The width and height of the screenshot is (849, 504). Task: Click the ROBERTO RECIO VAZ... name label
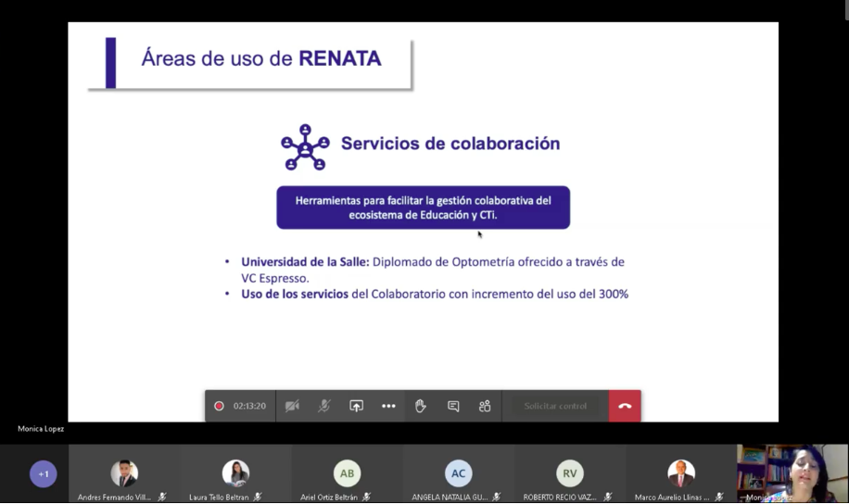click(560, 497)
